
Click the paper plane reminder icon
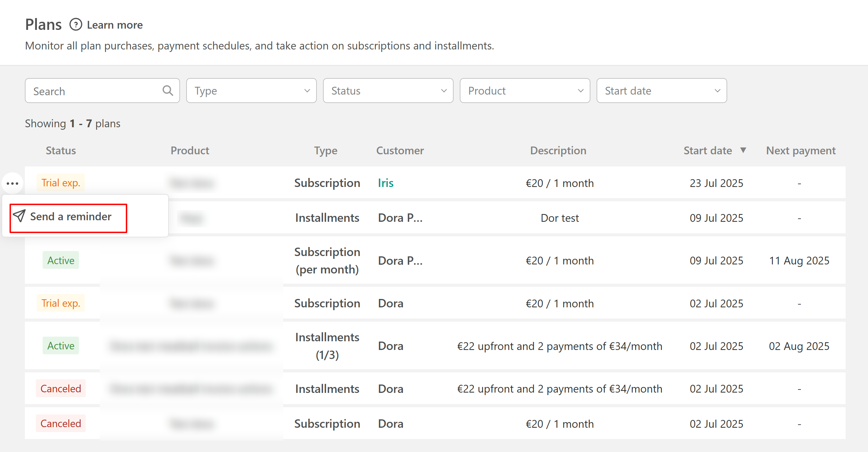19,216
